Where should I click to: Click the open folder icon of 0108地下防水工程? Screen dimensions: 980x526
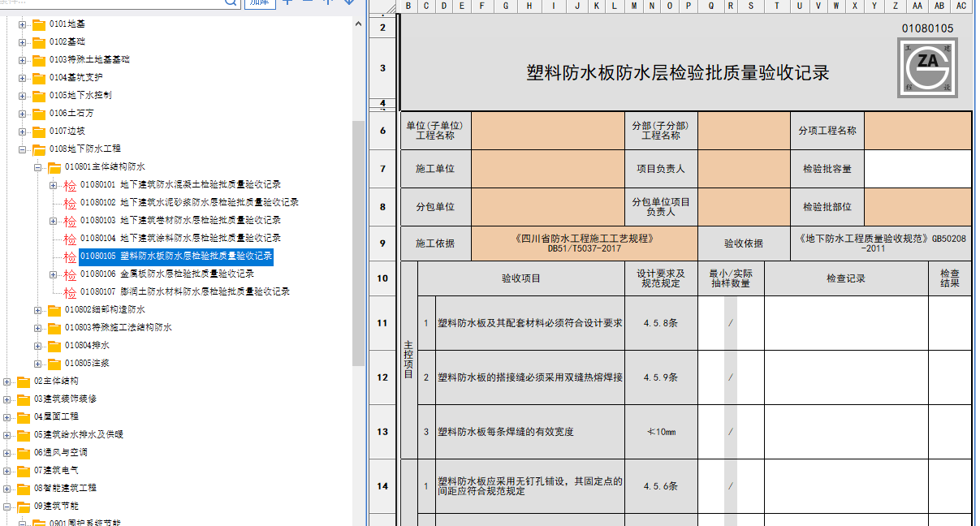pos(39,149)
